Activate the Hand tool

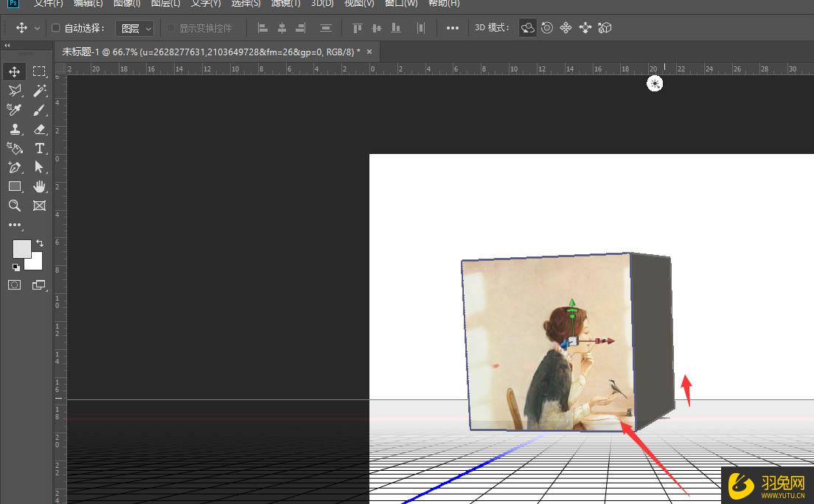tap(40, 186)
